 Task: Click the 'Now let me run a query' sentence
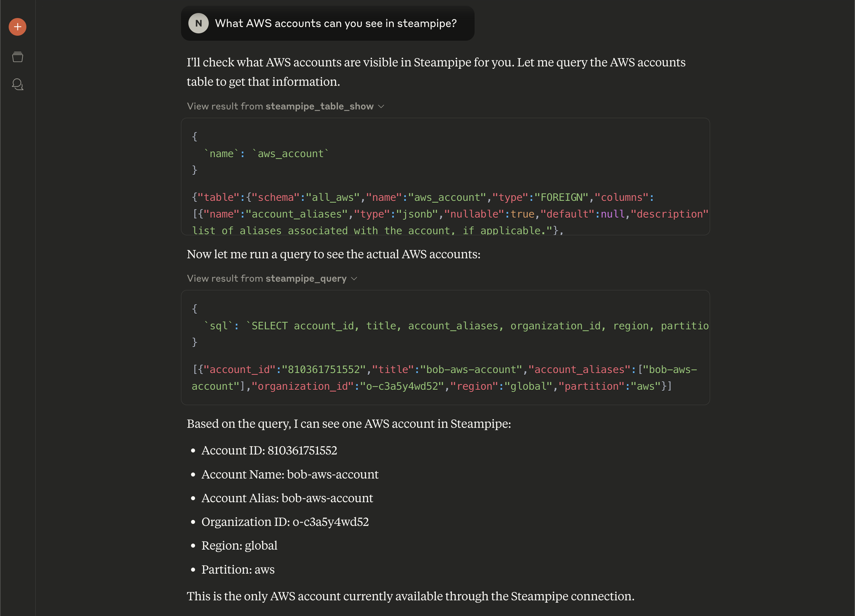tap(333, 254)
